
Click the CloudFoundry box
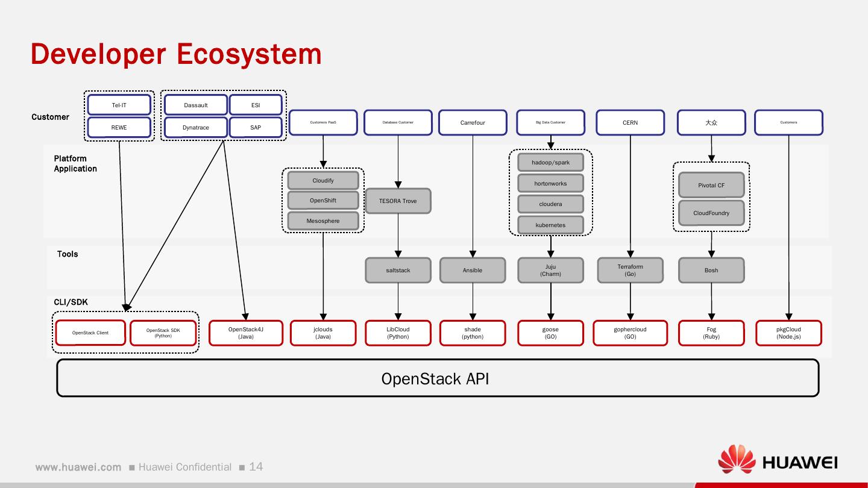click(711, 213)
